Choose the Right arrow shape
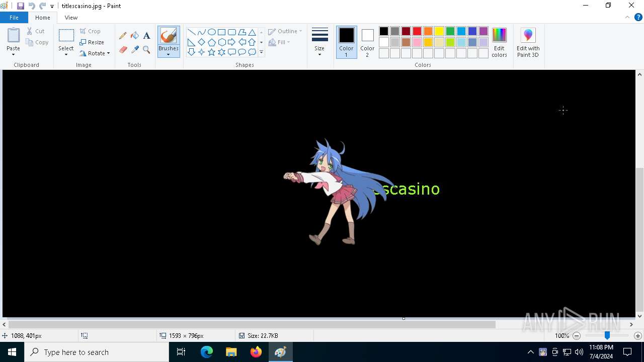This screenshot has width=644, height=362. point(232,42)
